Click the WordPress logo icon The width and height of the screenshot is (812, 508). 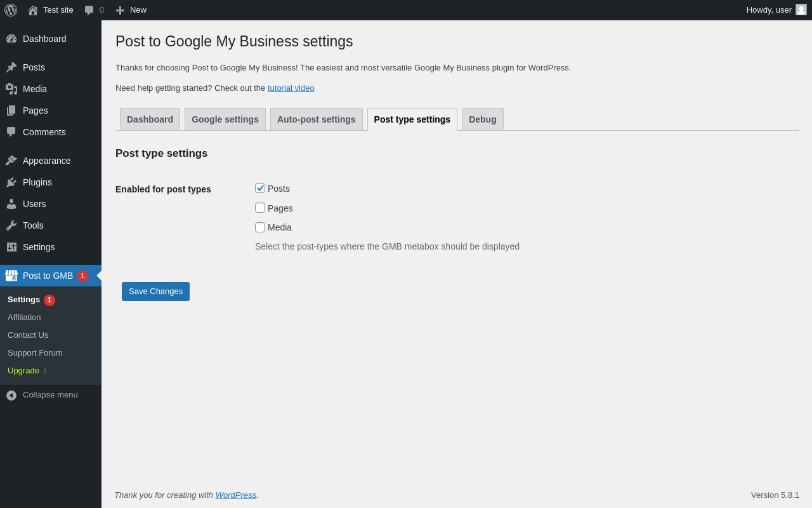tap(11, 10)
